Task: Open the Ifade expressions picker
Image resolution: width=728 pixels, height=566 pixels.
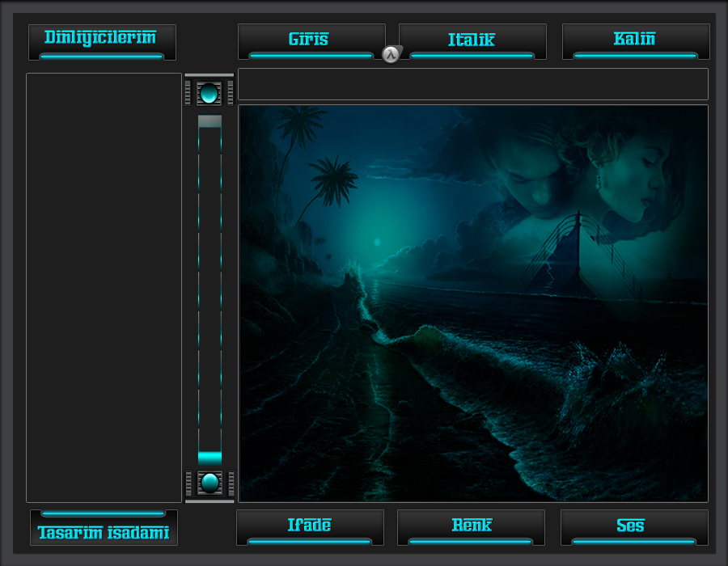Action: tap(310, 527)
